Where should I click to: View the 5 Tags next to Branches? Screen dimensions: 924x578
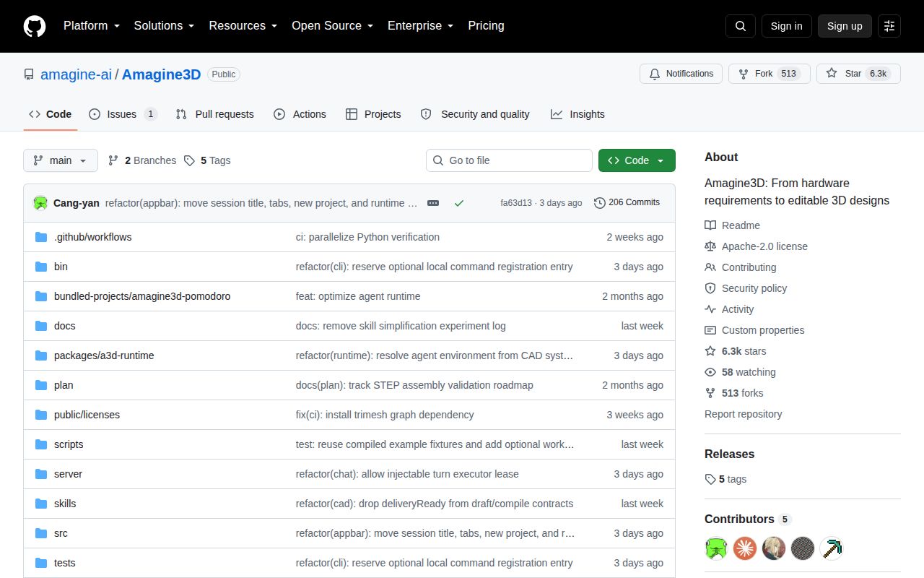(x=207, y=160)
